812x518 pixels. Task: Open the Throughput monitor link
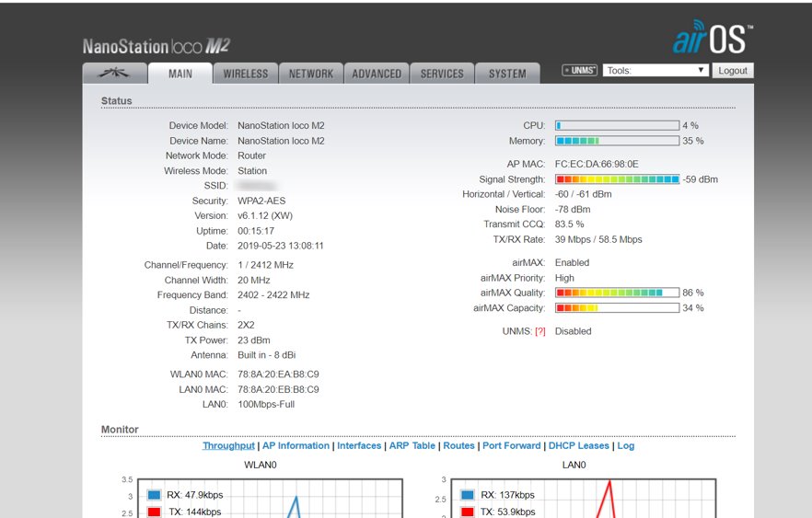(x=228, y=445)
